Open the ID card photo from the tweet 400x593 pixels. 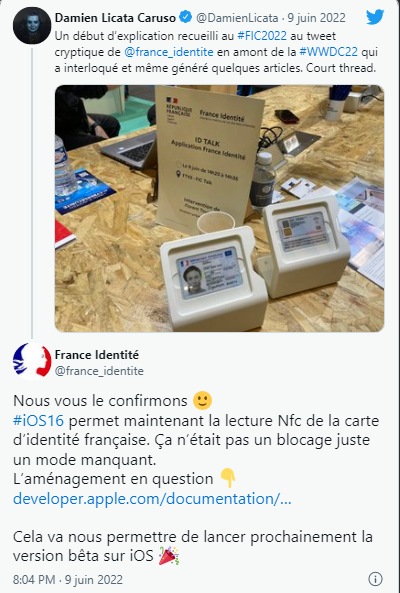[x=220, y=208]
